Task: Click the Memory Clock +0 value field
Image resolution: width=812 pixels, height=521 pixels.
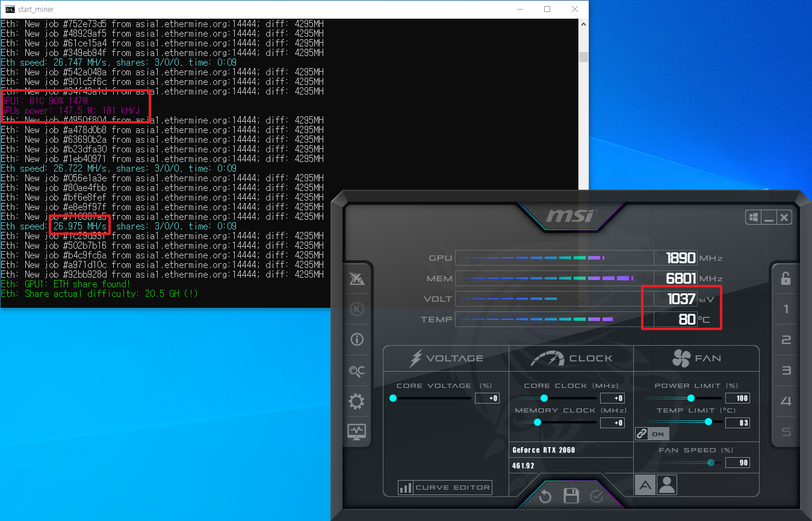Action: pyautogui.click(x=612, y=423)
